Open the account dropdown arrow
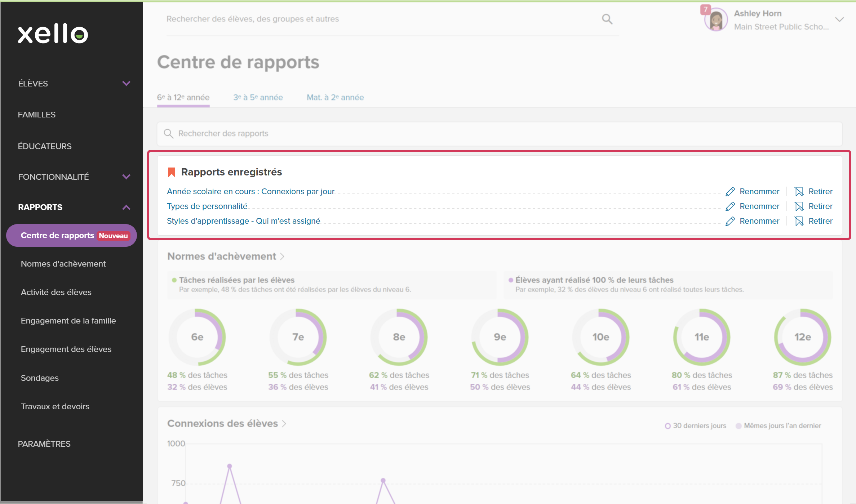The image size is (856, 504). pyautogui.click(x=839, y=19)
